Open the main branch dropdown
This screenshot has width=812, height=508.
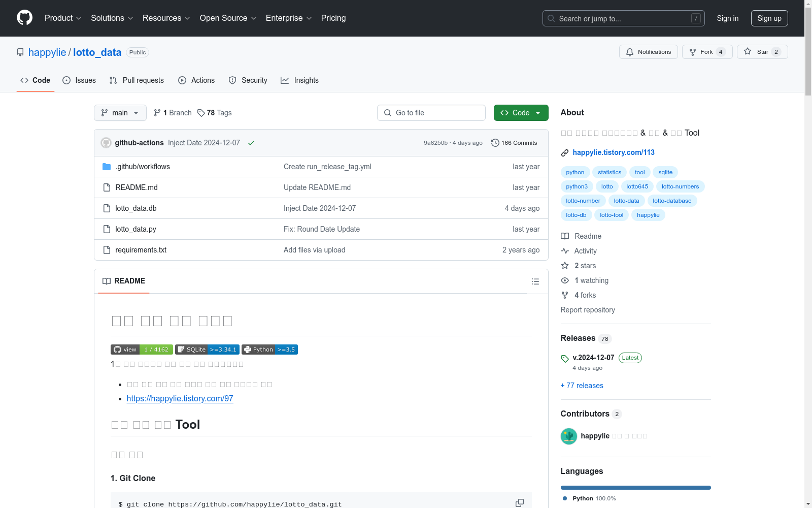coord(120,113)
